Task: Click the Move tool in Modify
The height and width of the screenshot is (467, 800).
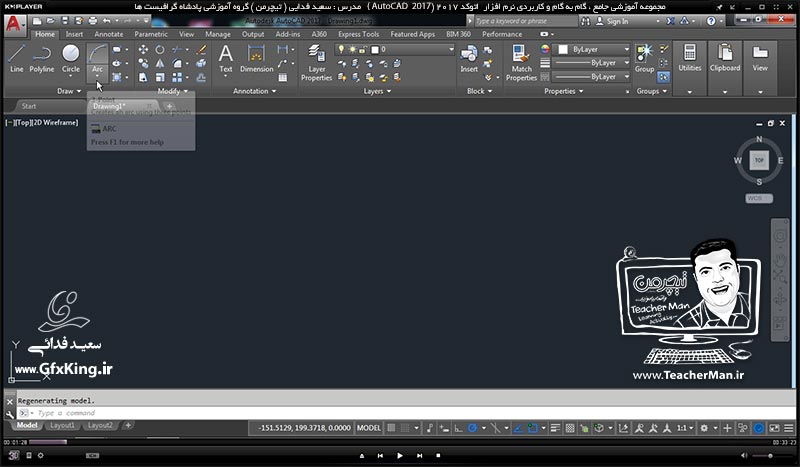Action: coord(143,50)
